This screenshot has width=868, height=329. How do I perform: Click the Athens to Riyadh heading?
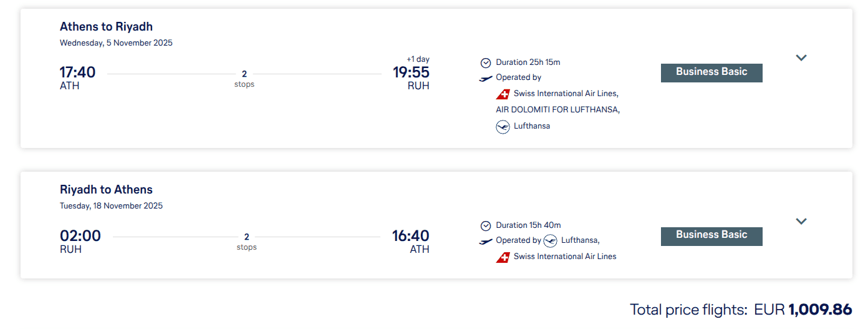(106, 27)
